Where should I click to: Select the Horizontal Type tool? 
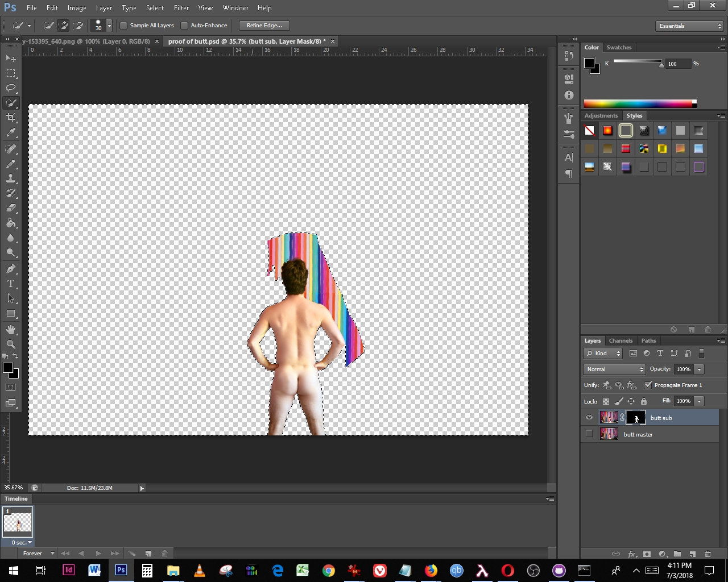[x=11, y=284]
